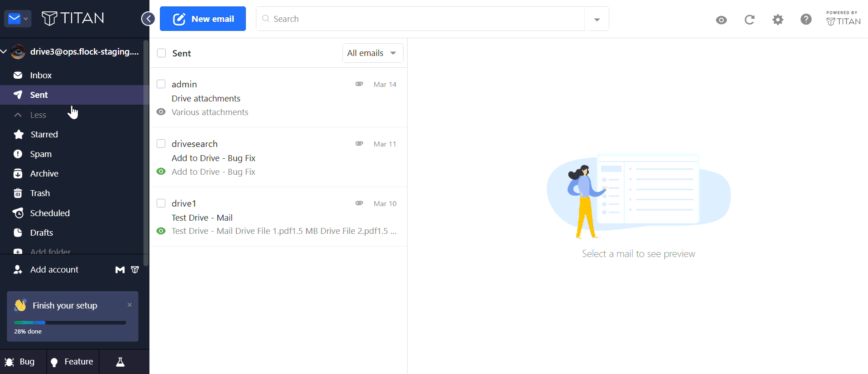
Task: Click the bug icon in bottom bar
Action: [9, 362]
